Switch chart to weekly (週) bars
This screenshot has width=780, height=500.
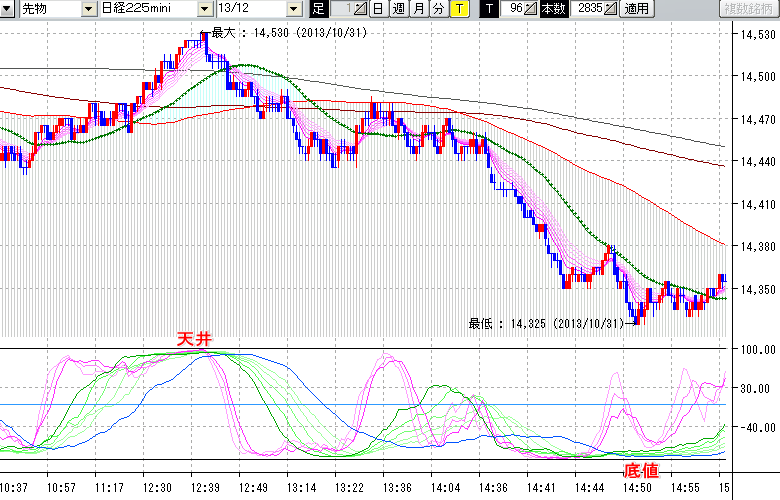click(398, 9)
